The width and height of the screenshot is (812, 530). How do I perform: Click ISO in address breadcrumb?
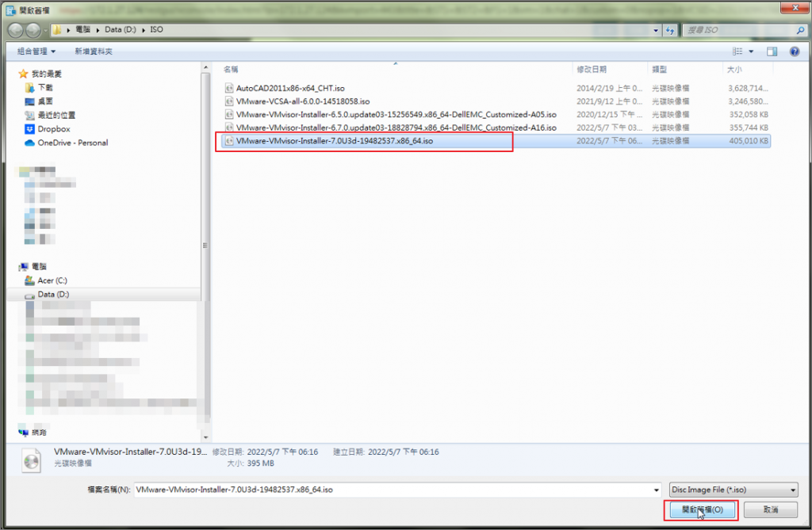pos(156,30)
